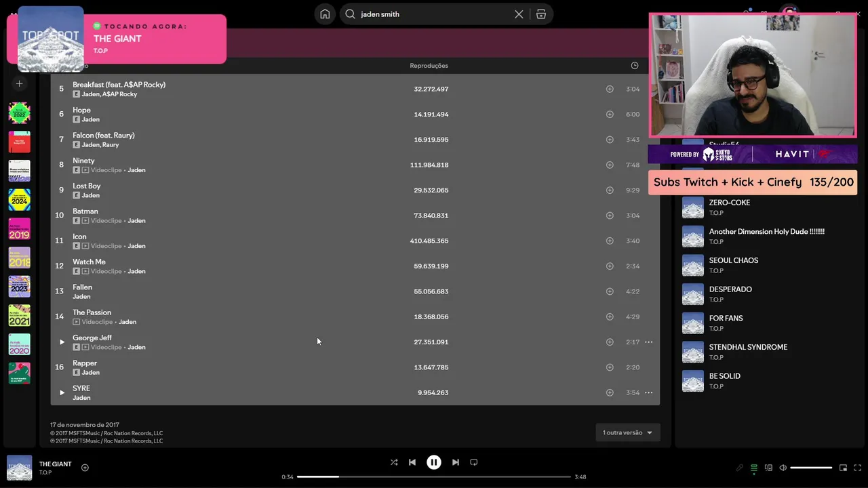Screen dimensions: 868x488
Task: Select the track 'Batman' title
Action: click(85, 211)
